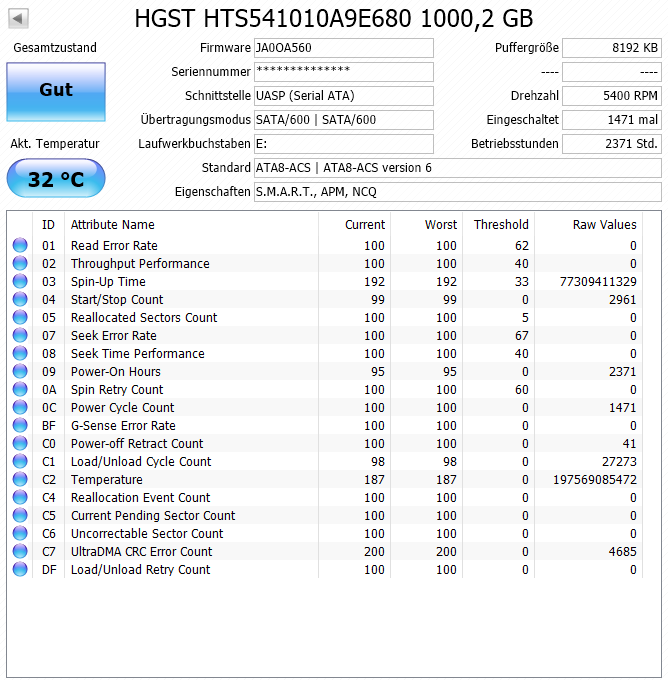Click the status icon for Spin-Up Time
668x680 pixels.
pyautogui.click(x=20, y=281)
